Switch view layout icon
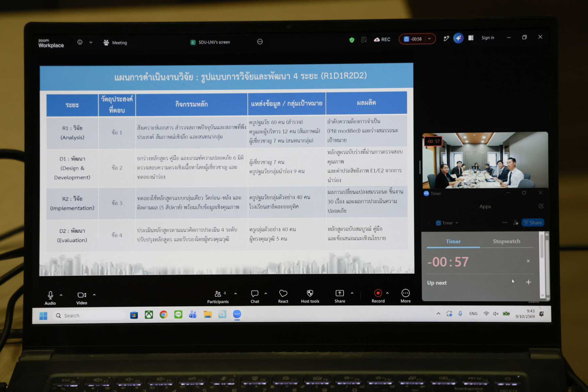 point(471,38)
